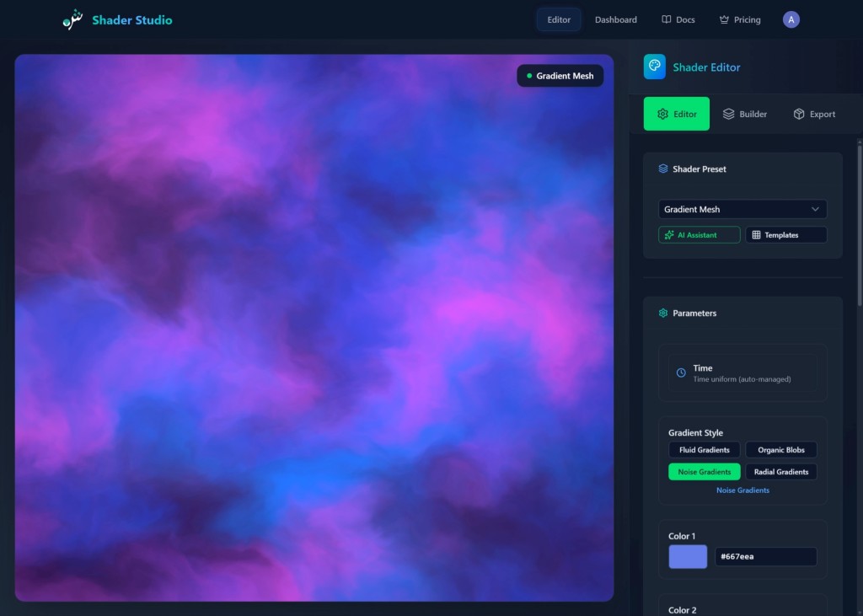Click the clock icon next to Time uniform

[x=679, y=372]
